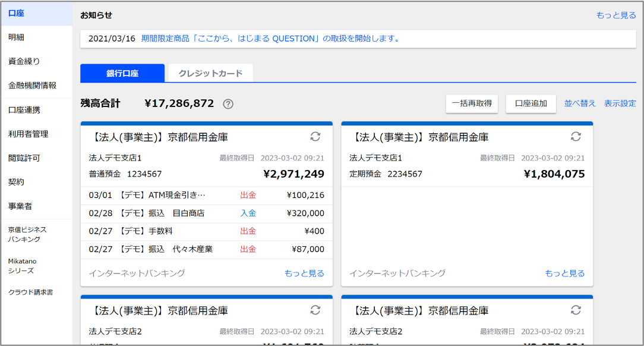This screenshot has width=644, height=346.
Task: Click the ¥2,971,249 balance
Action: tap(293, 174)
